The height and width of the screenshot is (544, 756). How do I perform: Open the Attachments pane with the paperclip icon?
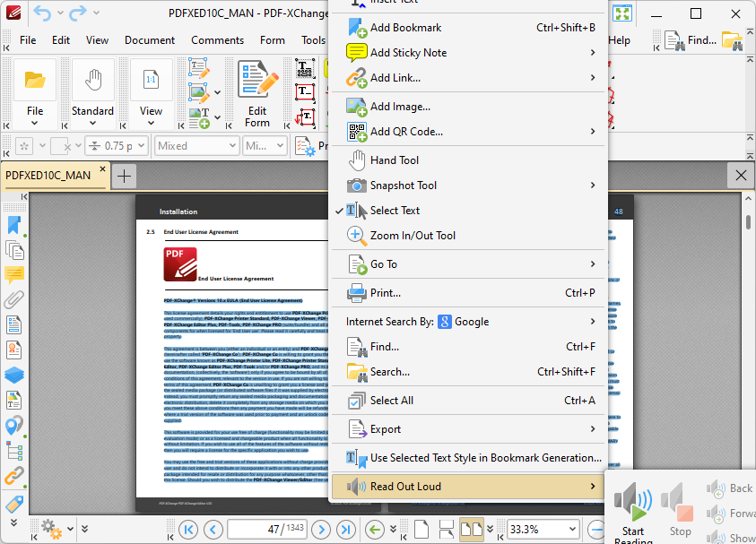[x=13, y=302]
